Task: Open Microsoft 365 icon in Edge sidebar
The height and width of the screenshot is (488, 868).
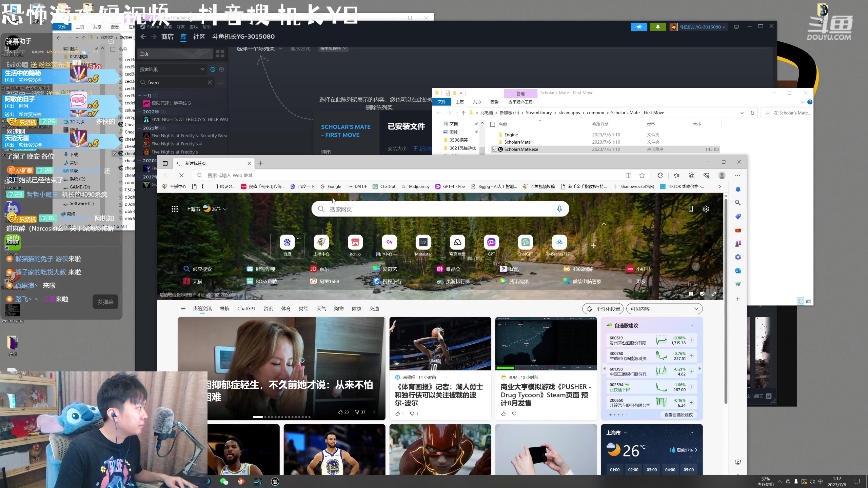Action: (x=738, y=257)
